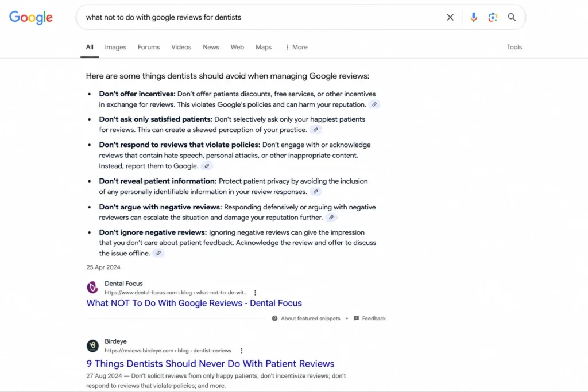
Task: Click the 'Don't offer incentives:' bold heading
Action: coord(137,94)
